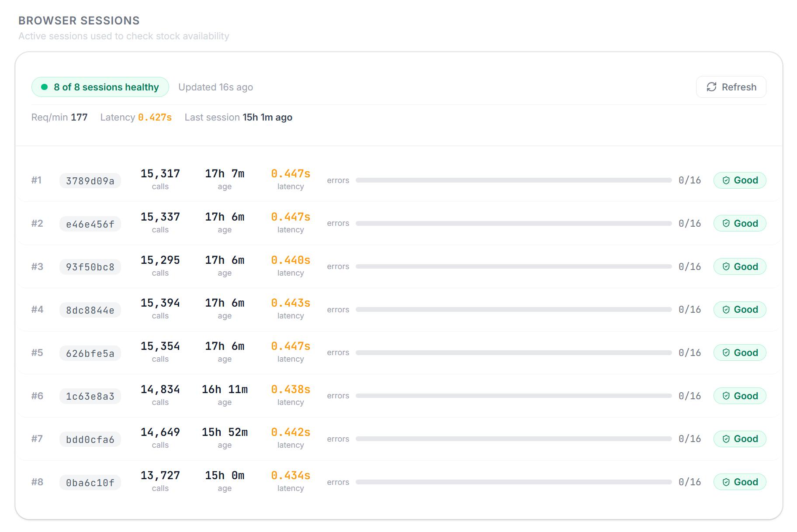Click the 0.438s latency value
Viewport: 797px width, 532px height.
pos(291,390)
